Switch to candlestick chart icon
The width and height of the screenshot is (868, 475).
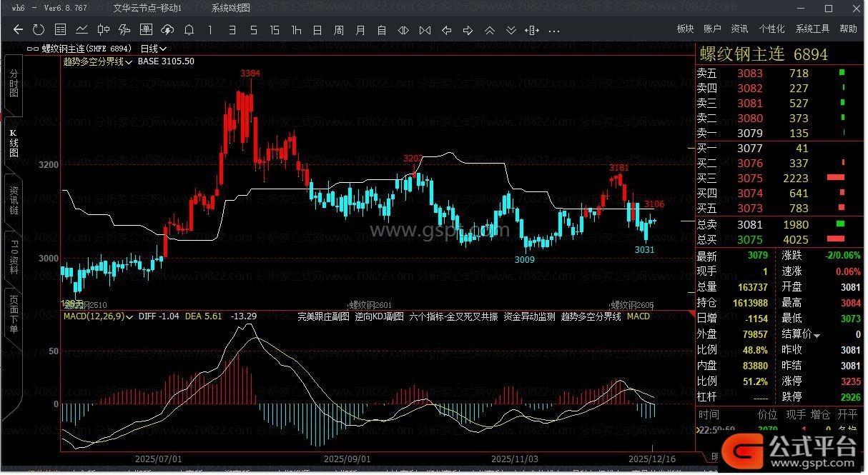tap(104, 30)
